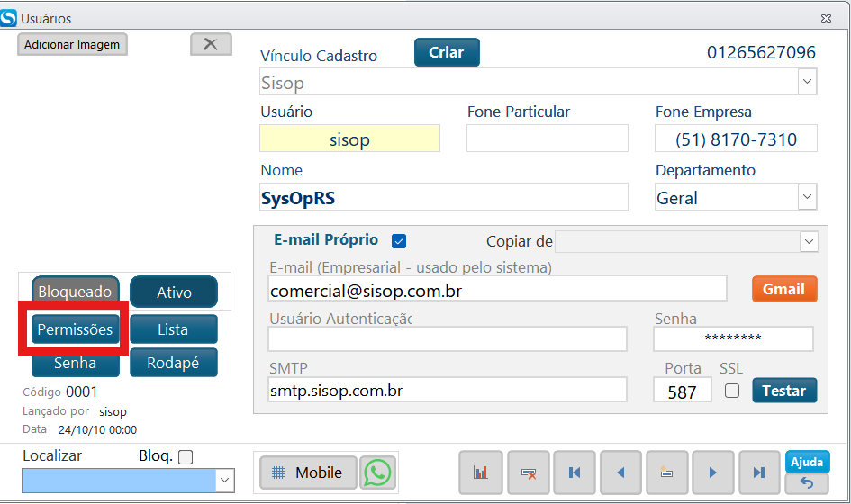Screen dimensions: 851x504
Task: Go to the next record
Action: click(x=712, y=472)
